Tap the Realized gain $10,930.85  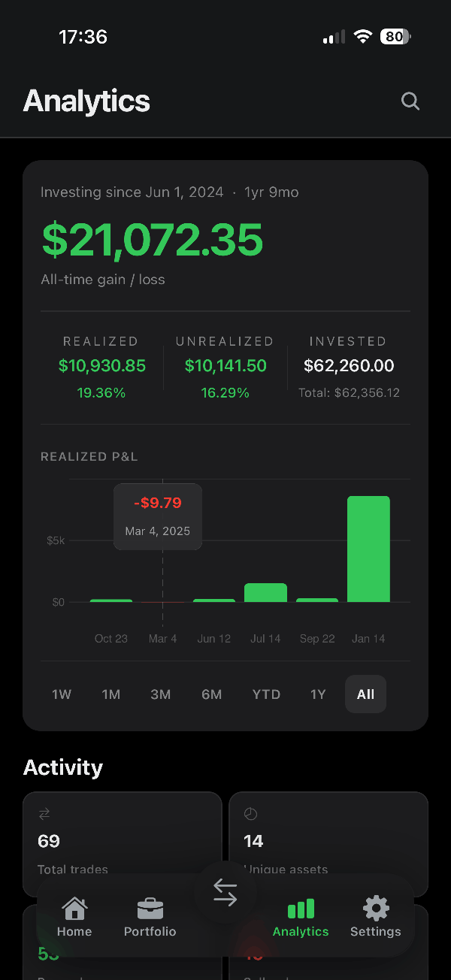pyautogui.click(x=101, y=366)
